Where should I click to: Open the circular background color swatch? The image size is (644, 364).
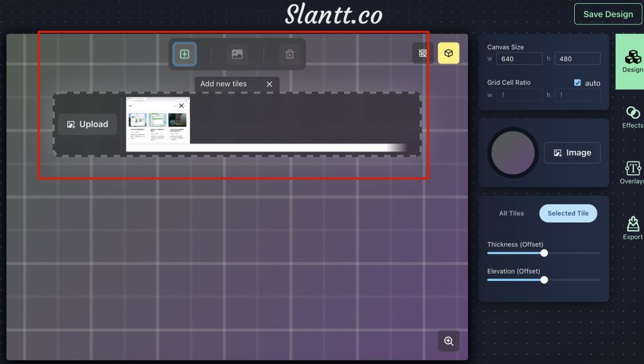(x=513, y=153)
